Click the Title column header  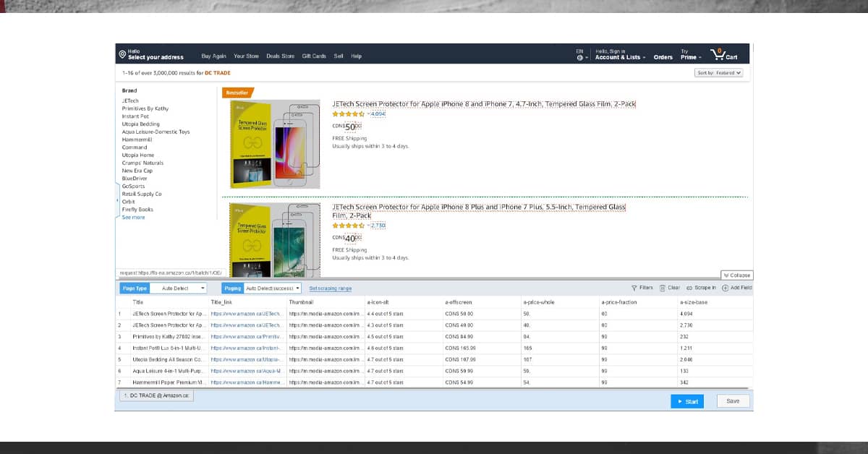pos(137,302)
